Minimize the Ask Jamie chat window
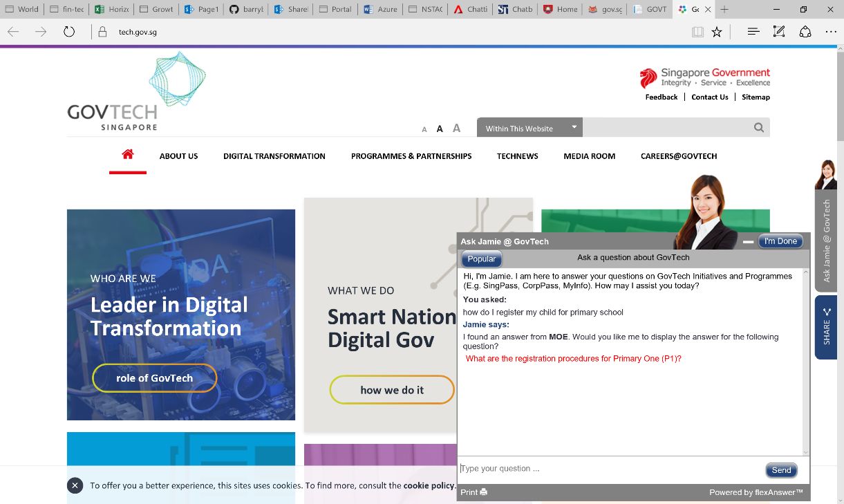844x504 pixels. [748, 242]
